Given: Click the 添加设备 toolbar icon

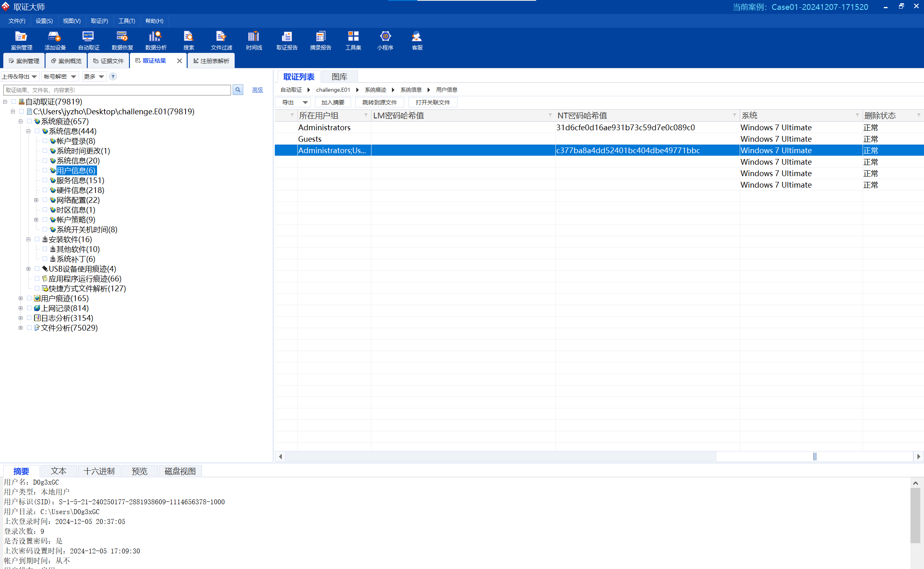Looking at the screenshot, I should 55,41.
